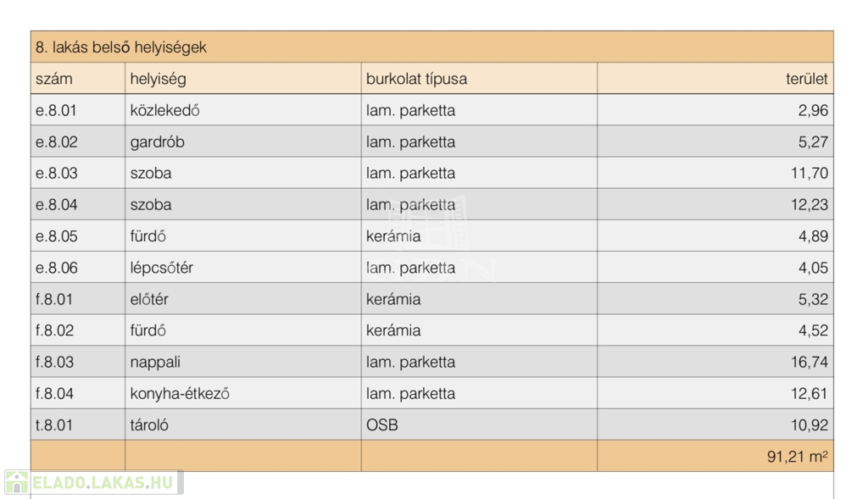Screen dimensions: 868x499
Task: Click the "nappali" room cell
Action: point(155,362)
